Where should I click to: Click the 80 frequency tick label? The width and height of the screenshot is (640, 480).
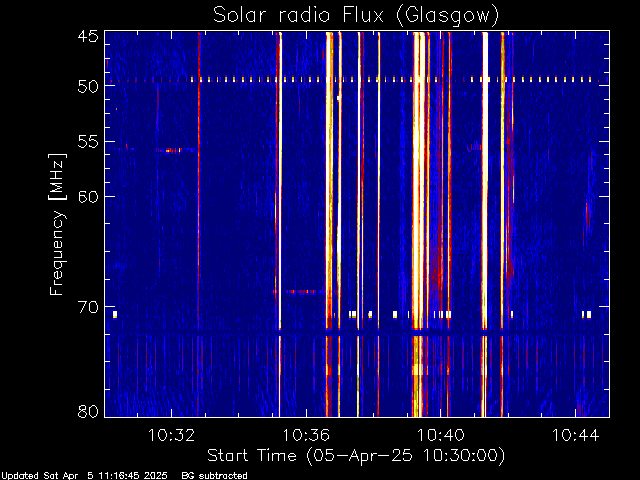pyautogui.click(x=88, y=411)
